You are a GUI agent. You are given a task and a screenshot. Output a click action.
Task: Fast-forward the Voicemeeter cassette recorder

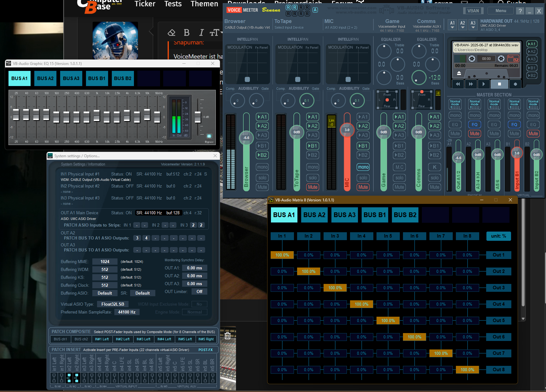pyautogui.click(x=471, y=84)
